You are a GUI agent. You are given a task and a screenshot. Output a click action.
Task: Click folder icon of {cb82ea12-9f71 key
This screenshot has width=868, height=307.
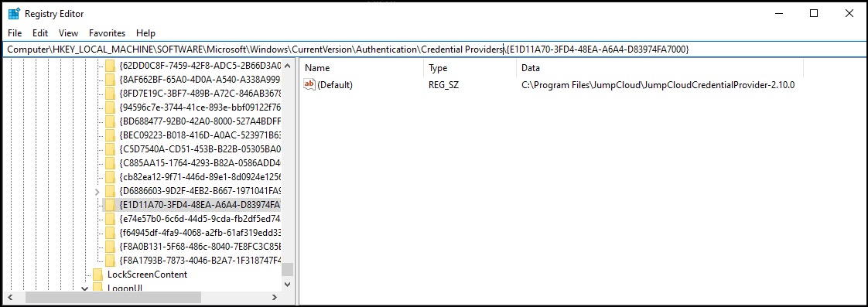(110, 177)
